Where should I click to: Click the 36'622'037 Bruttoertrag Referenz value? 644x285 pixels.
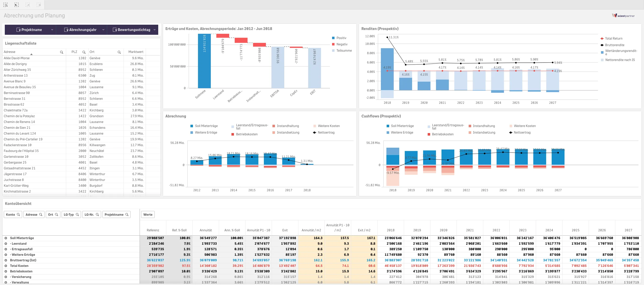pyautogui.click(x=155, y=260)
